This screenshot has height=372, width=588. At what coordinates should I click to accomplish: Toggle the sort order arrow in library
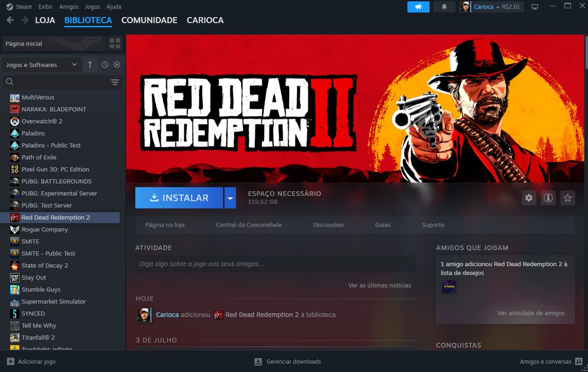coord(90,64)
